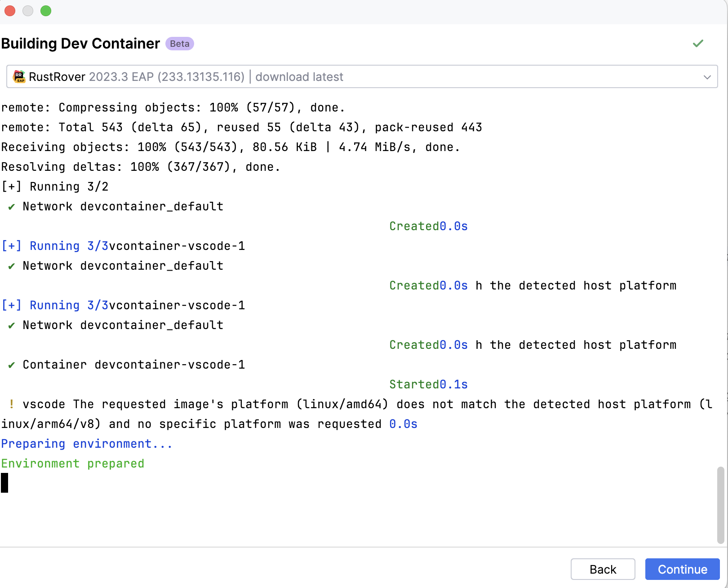The image size is (728, 588).
Task: Click the RustRover application icon
Action: tap(20, 76)
